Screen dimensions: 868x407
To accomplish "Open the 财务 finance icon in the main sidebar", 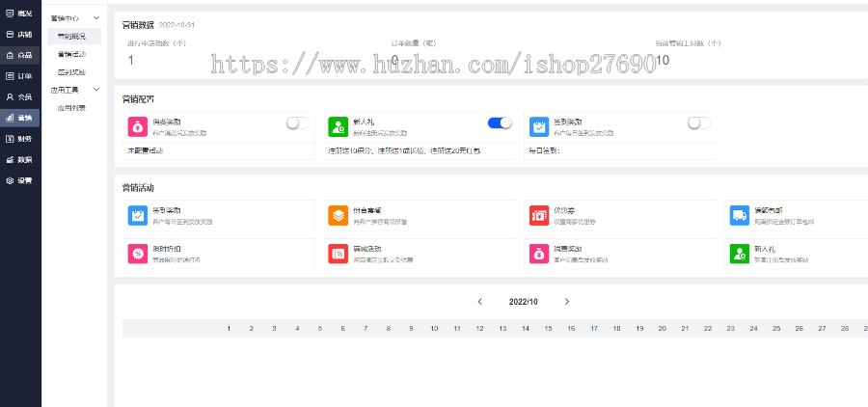I will (x=10, y=139).
